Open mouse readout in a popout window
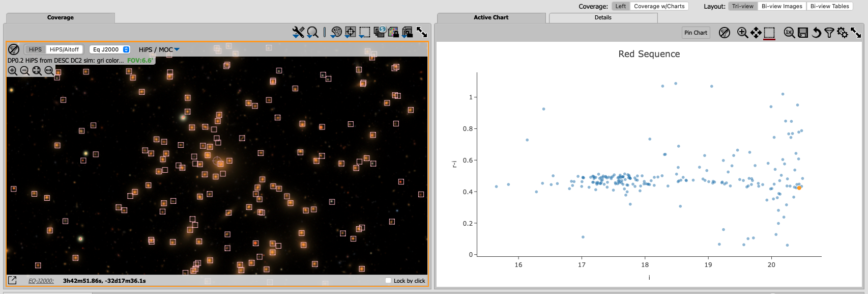Screen dimensions: 868x294 [x=12, y=280]
